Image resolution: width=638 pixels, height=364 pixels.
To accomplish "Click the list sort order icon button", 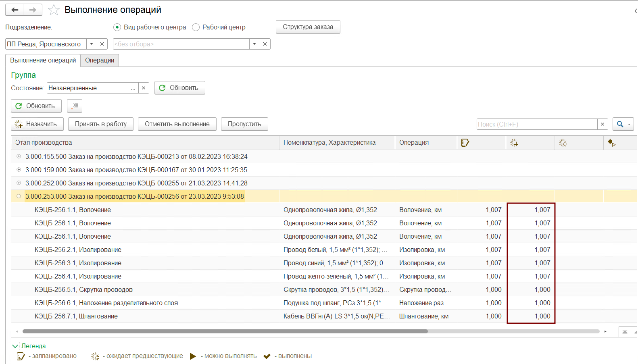I will [75, 106].
